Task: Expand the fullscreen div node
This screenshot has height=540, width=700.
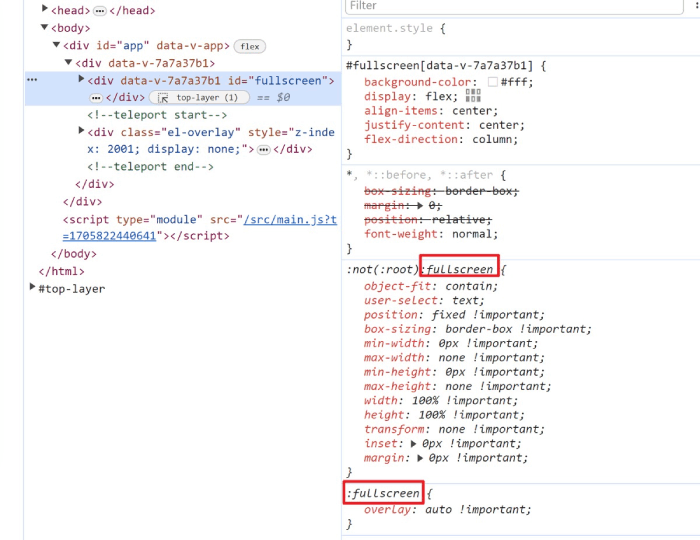Action: click(81, 79)
